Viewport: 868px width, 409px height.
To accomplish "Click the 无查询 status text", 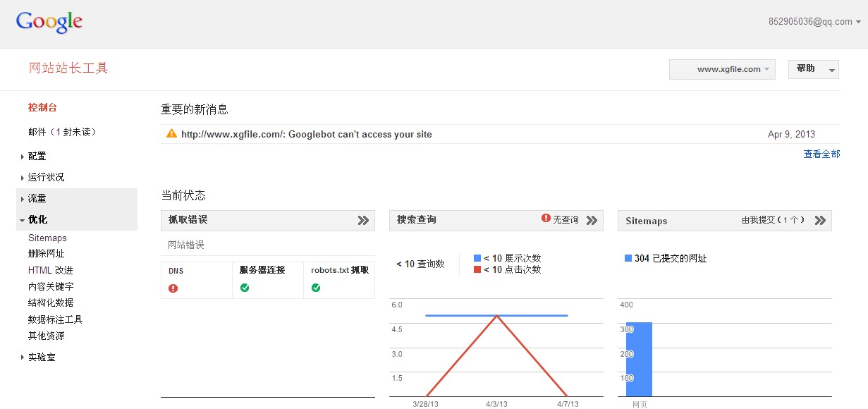I will (566, 220).
